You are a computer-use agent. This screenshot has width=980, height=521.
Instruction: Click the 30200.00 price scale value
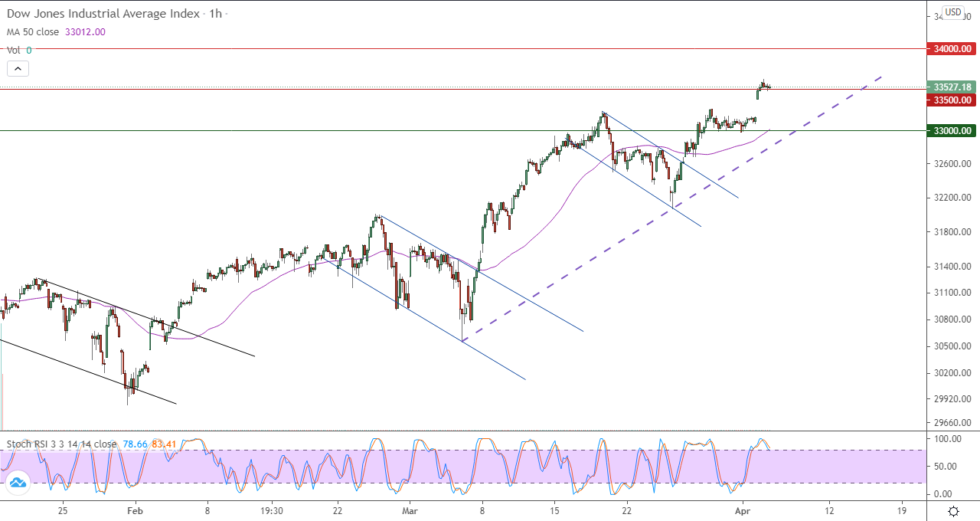pyautogui.click(x=952, y=373)
